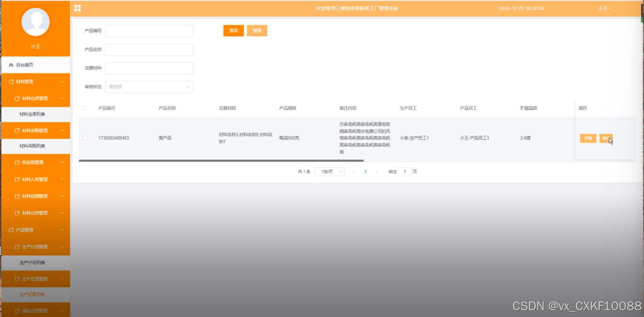Screen dimensions: 644x317
Task: Open 后台首页 menu item
Action: point(35,65)
